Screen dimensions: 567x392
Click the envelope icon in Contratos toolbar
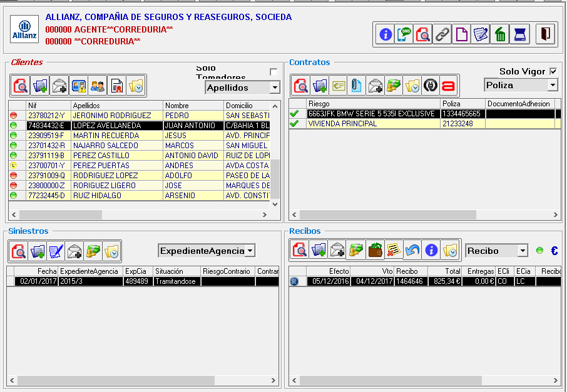[x=375, y=86]
